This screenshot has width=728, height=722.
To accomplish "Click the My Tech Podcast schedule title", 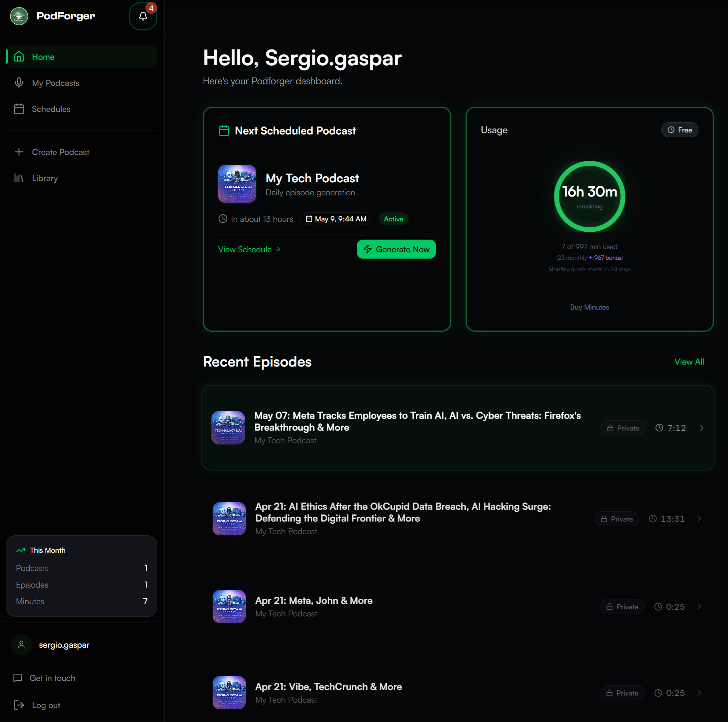I will [312, 178].
